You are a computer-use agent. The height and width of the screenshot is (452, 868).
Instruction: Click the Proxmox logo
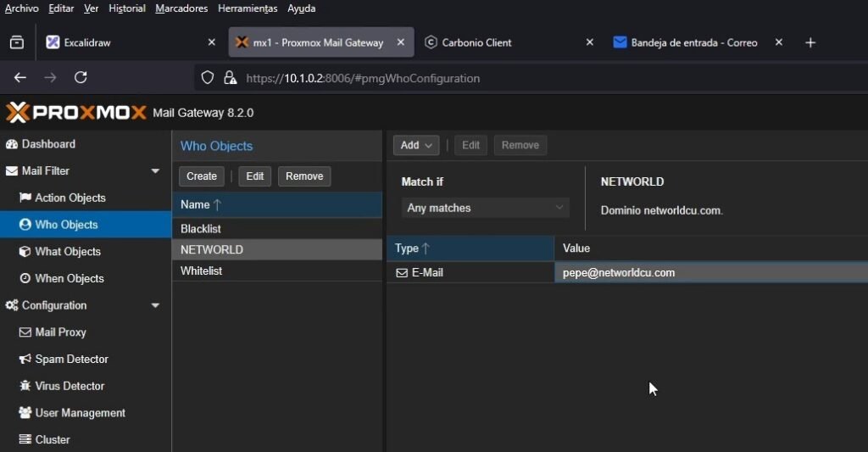click(x=75, y=113)
